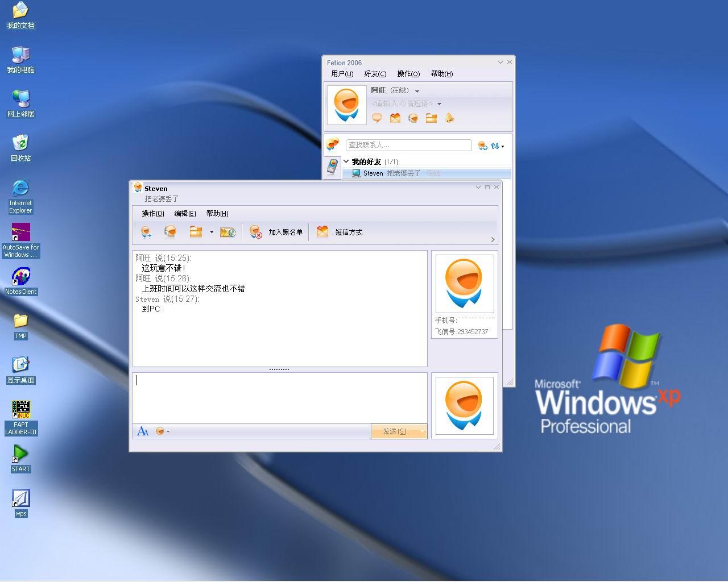Click own avatar beside the message input box
Viewport: 728px width, 582px height.
(x=465, y=406)
